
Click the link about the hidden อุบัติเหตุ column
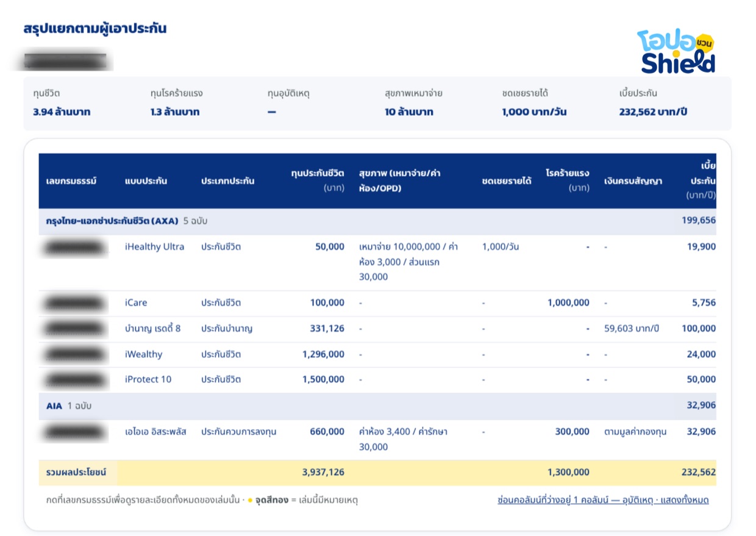click(603, 500)
